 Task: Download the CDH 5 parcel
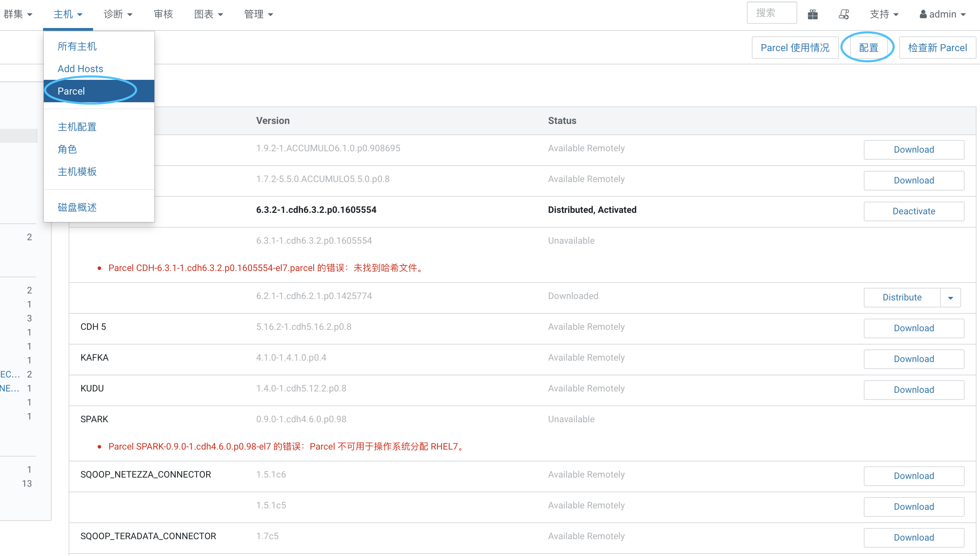coord(913,328)
